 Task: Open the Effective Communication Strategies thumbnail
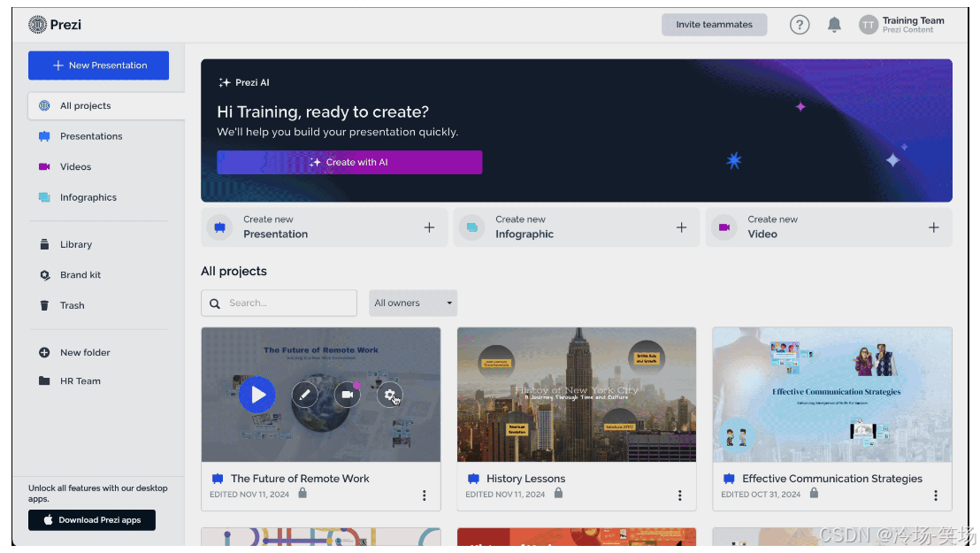tap(832, 395)
